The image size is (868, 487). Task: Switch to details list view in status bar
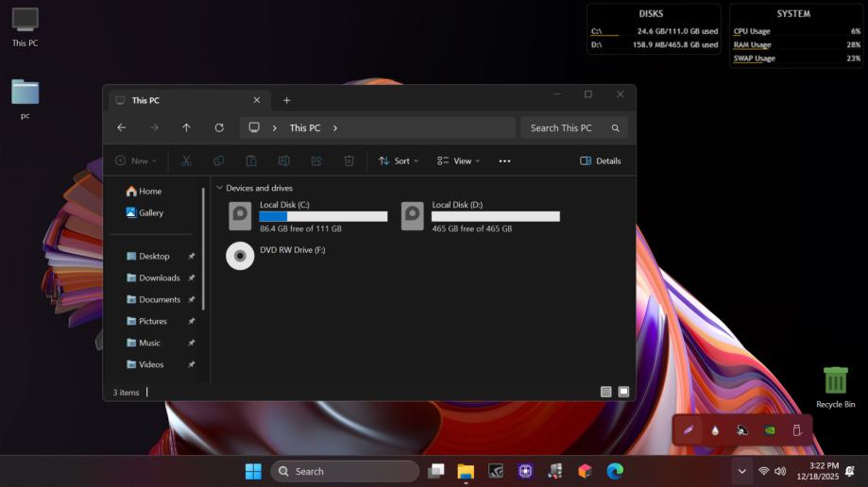(605, 392)
